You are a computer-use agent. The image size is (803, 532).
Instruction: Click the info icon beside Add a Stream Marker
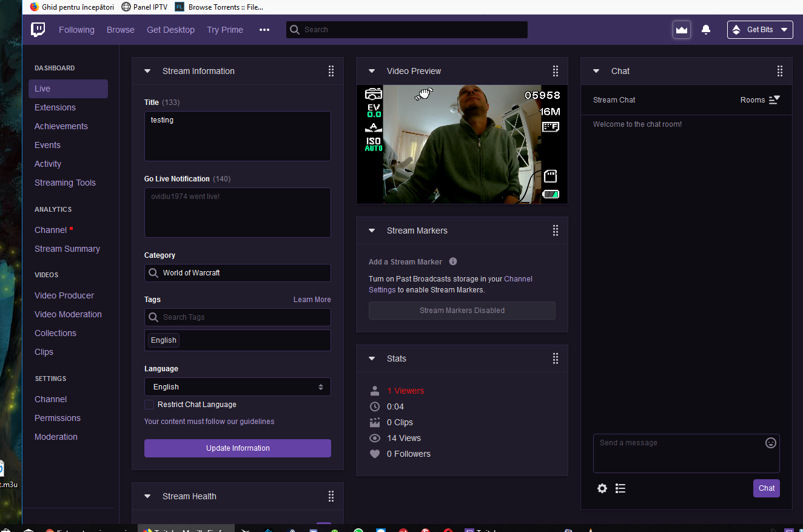point(453,261)
